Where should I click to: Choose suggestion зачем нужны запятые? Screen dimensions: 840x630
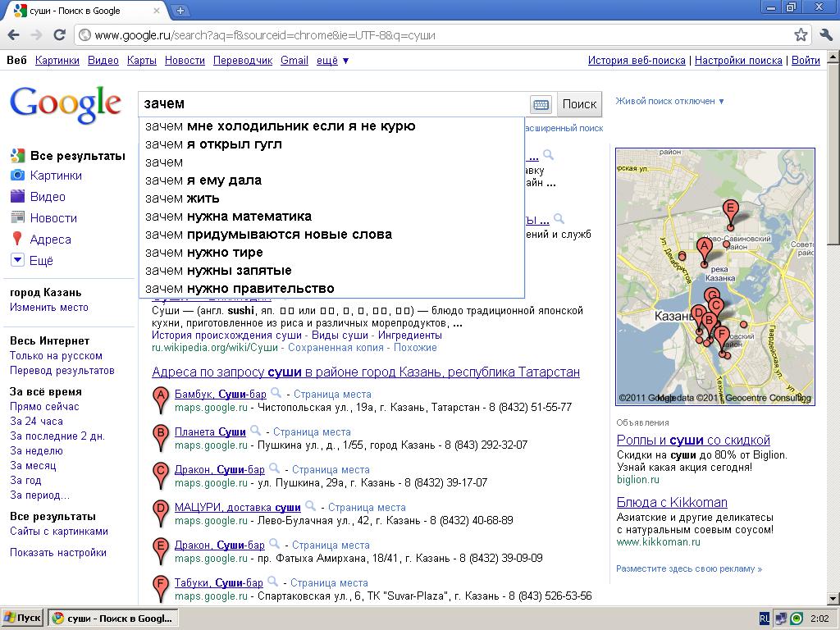[218, 271]
